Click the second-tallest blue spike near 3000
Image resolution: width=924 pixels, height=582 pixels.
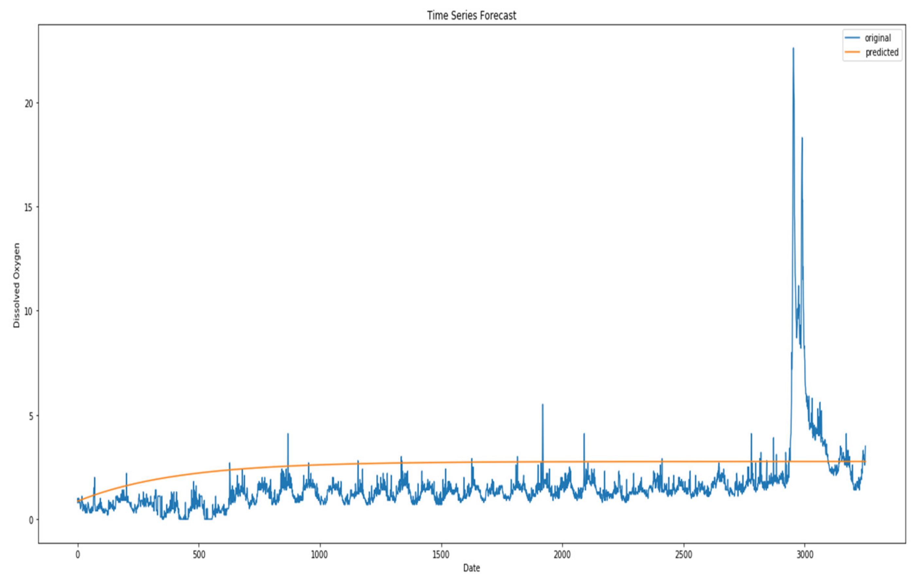coord(802,139)
